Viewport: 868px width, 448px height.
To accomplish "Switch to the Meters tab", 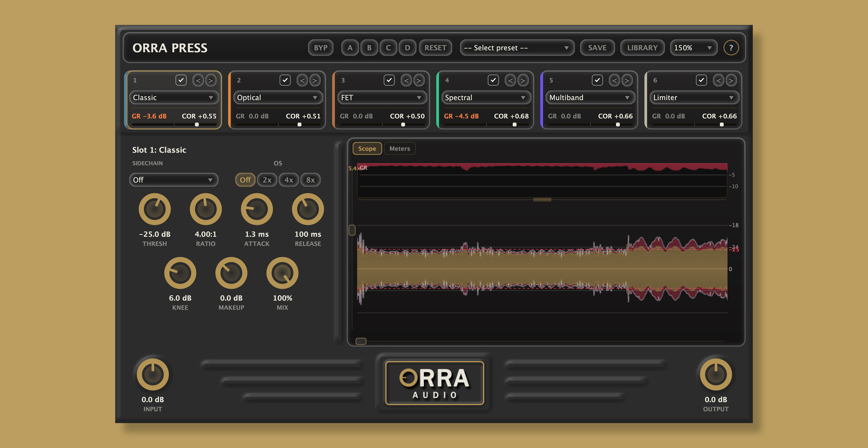I will [x=400, y=148].
